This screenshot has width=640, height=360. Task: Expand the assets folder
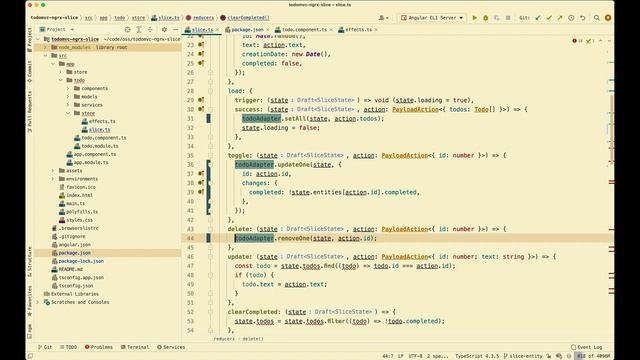53,171
